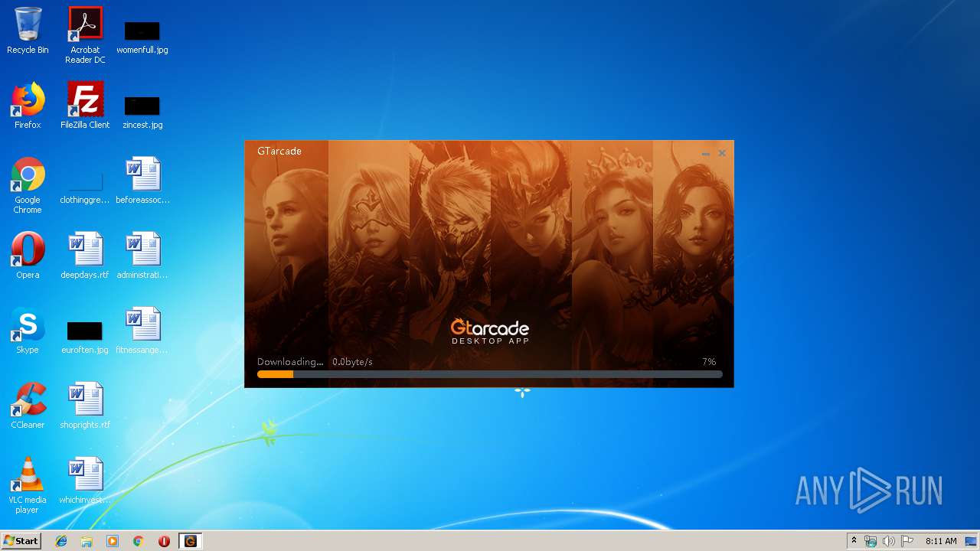The width and height of the screenshot is (980, 551).
Task: Click the GTarcade window title text
Action: click(279, 152)
